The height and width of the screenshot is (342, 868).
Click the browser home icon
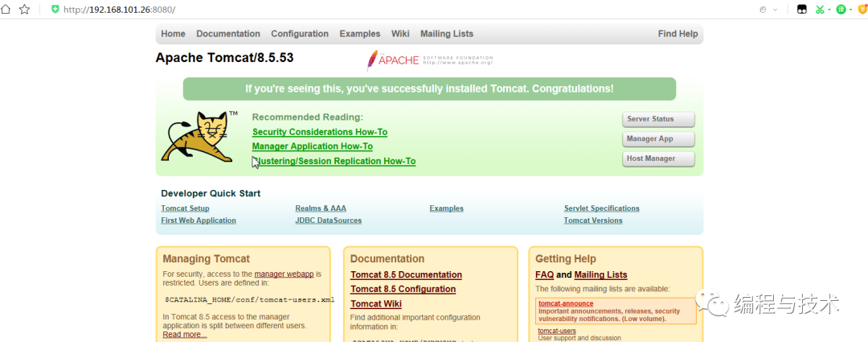point(5,10)
